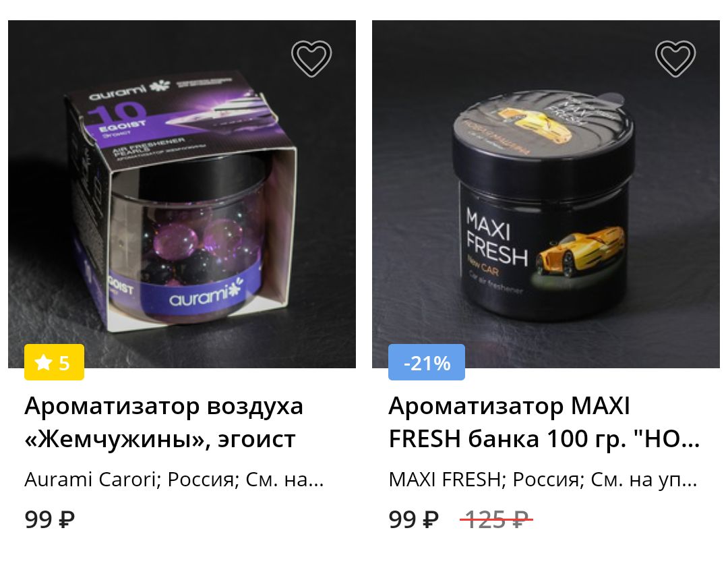Tap the heart on MAXI FRESH product

(675, 59)
